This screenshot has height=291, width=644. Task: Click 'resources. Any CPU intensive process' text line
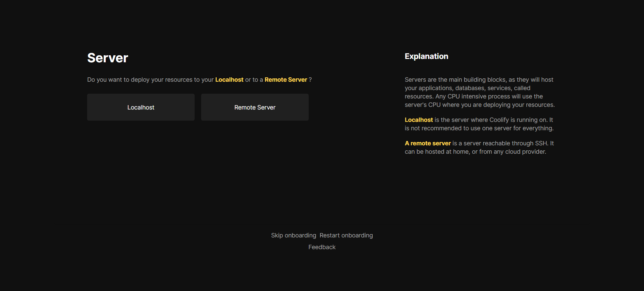[474, 96]
